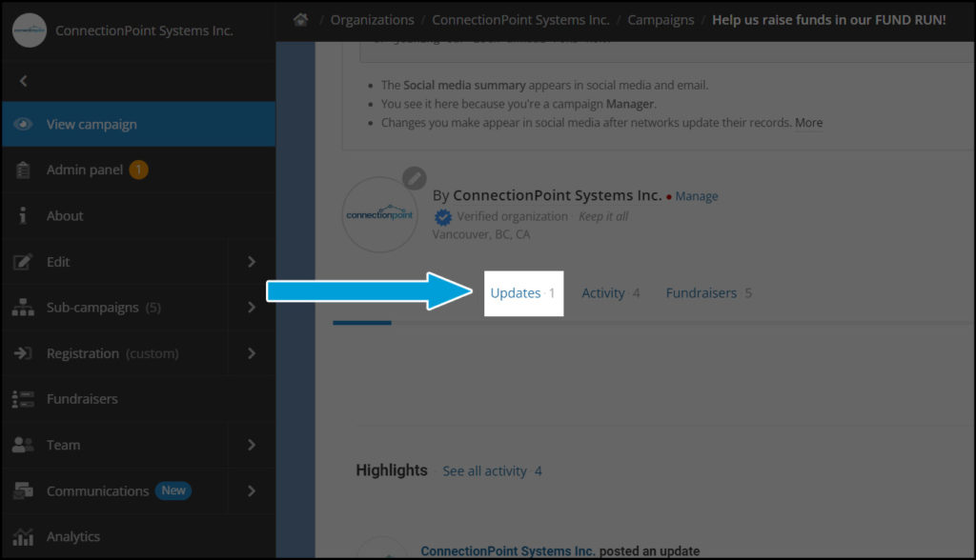
Task: Click the ConnectionPoint avatar in sidebar header
Action: [30, 30]
